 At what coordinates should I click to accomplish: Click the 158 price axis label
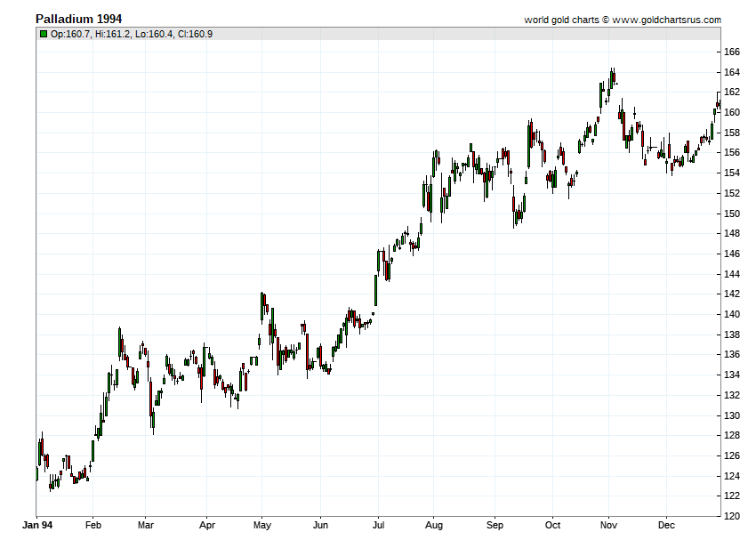pyautogui.click(x=732, y=133)
